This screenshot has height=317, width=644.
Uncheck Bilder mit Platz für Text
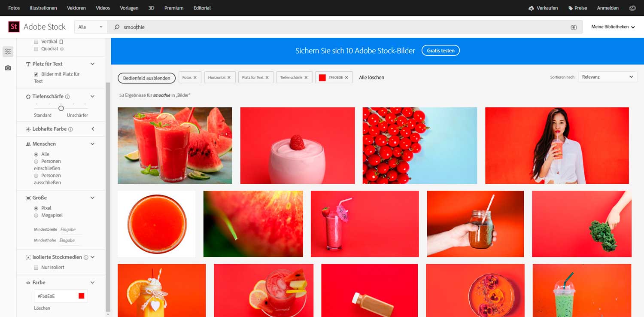(36, 74)
